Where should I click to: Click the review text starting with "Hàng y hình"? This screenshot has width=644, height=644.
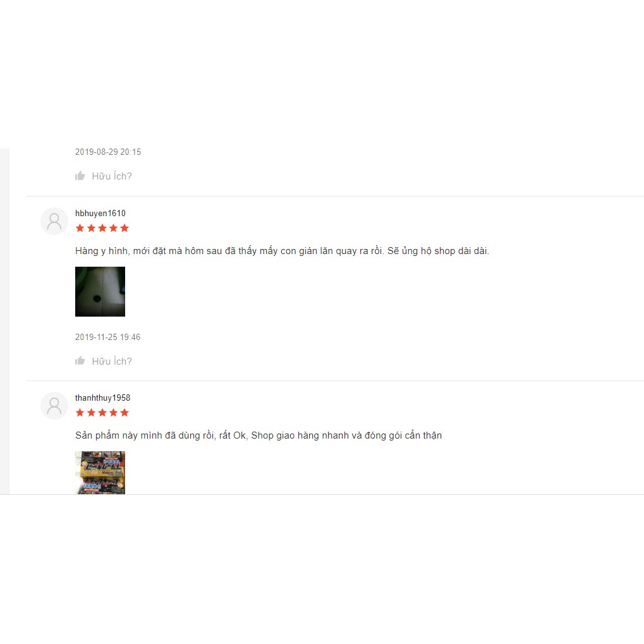(x=282, y=251)
